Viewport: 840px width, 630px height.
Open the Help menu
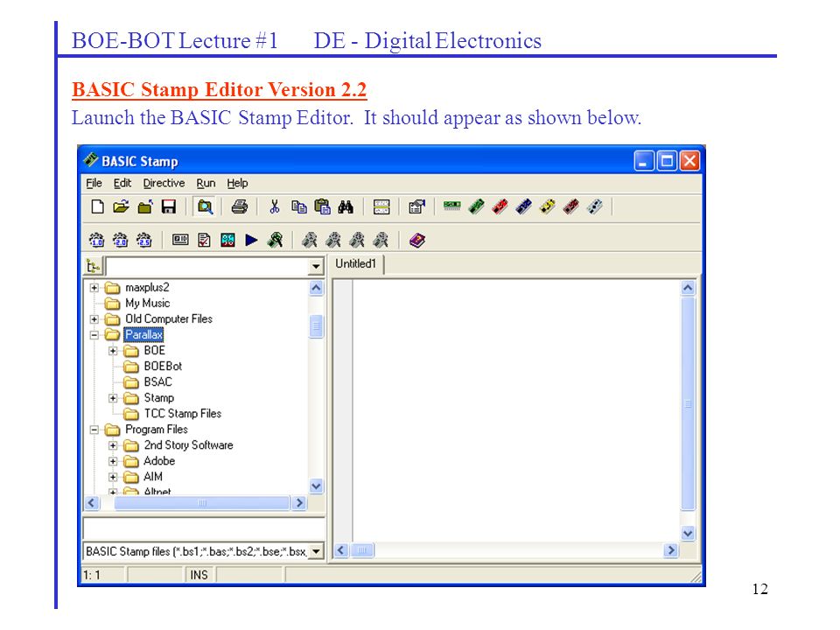237,183
